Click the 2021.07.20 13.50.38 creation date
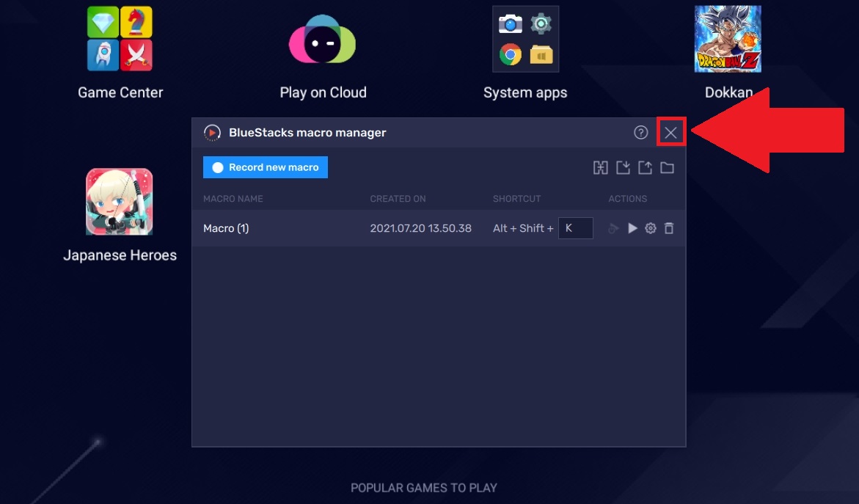Viewport: 859px width, 504px height. tap(421, 228)
